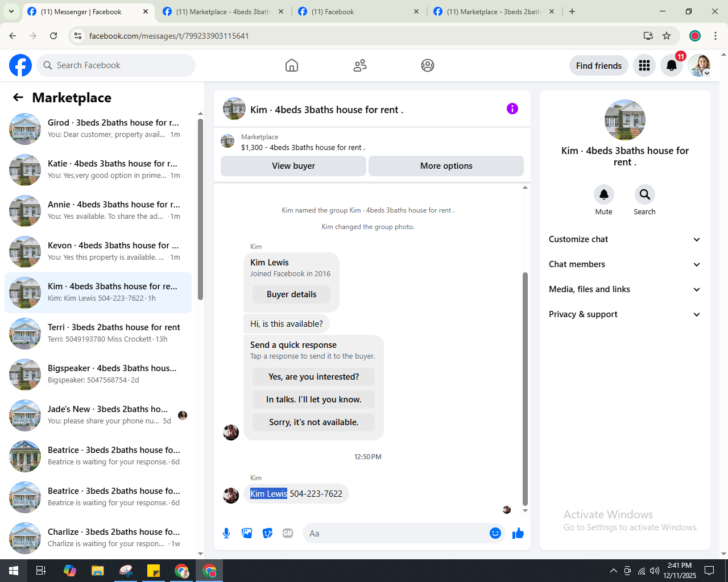
Task: Open Task View on taskbar
Action: pyautogui.click(x=41, y=571)
